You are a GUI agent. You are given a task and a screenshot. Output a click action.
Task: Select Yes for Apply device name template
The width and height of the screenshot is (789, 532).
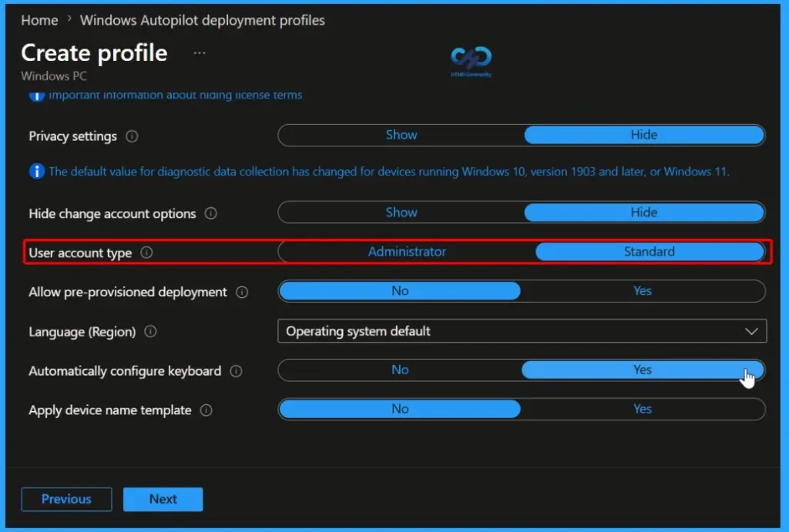[643, 410]
